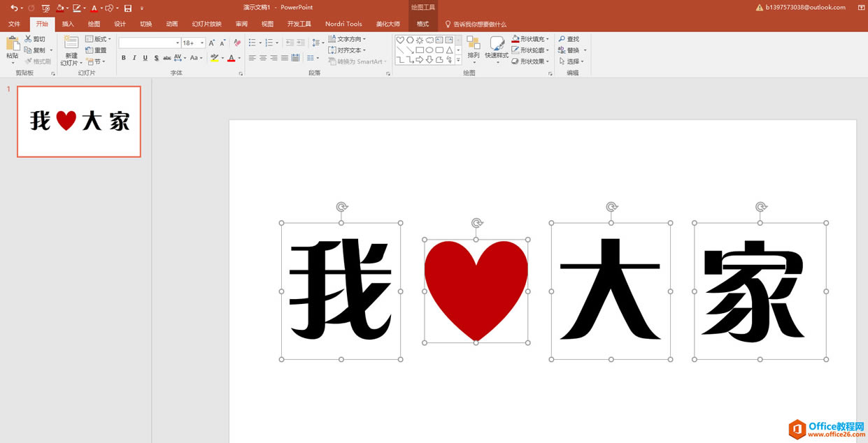Click the Center align paragraph icon
This screenshot has height=443, width=868.
[x=263, y=58]
